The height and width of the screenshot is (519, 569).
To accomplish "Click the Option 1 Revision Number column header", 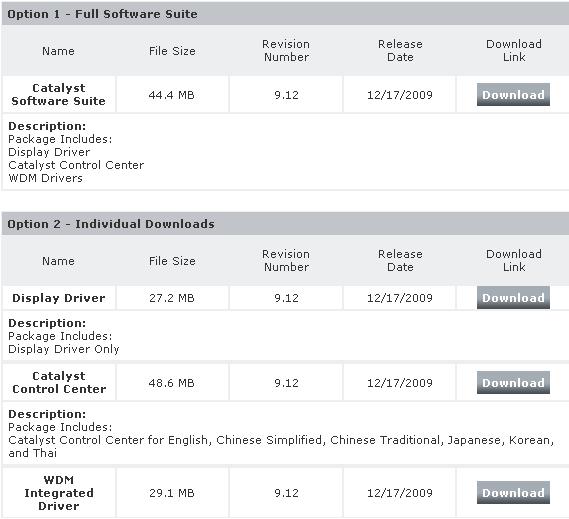I will click(x=286, y=50).
